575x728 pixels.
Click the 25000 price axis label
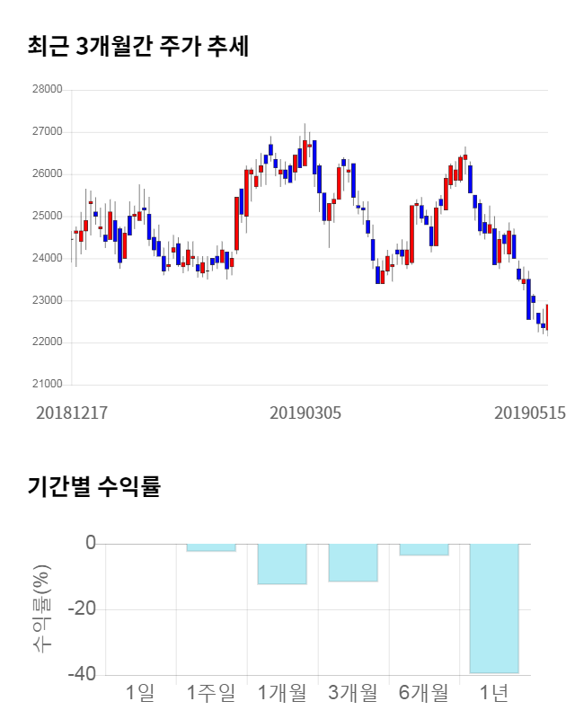point(47,217)
